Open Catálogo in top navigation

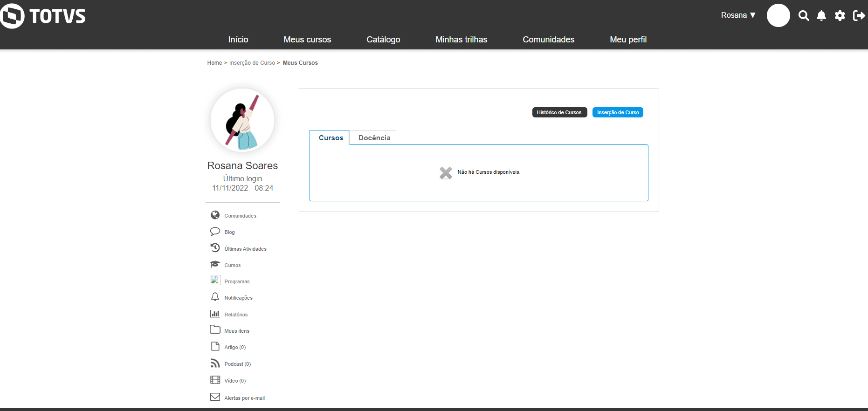click(x=383, y=40)
